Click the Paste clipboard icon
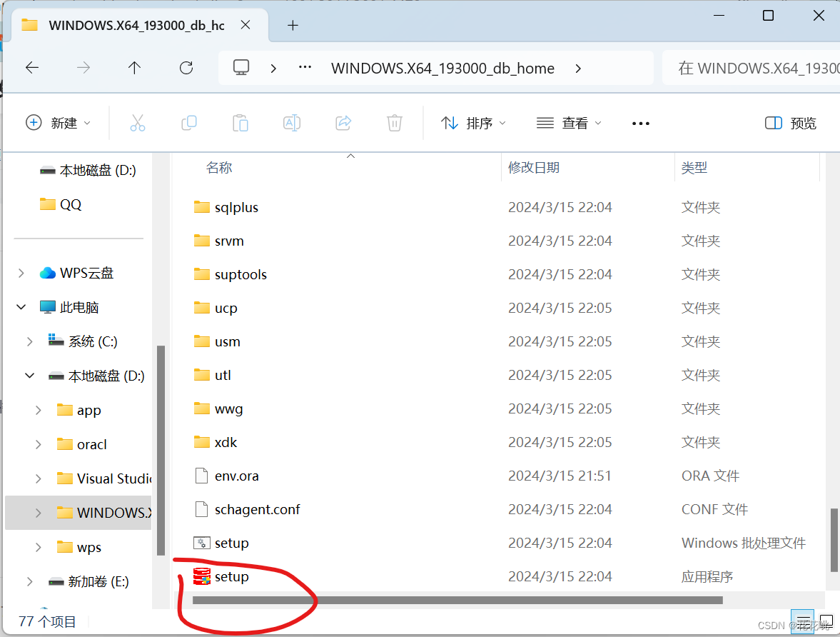The image size is (840, 637). pyautogui.click(x=241, y=124)
